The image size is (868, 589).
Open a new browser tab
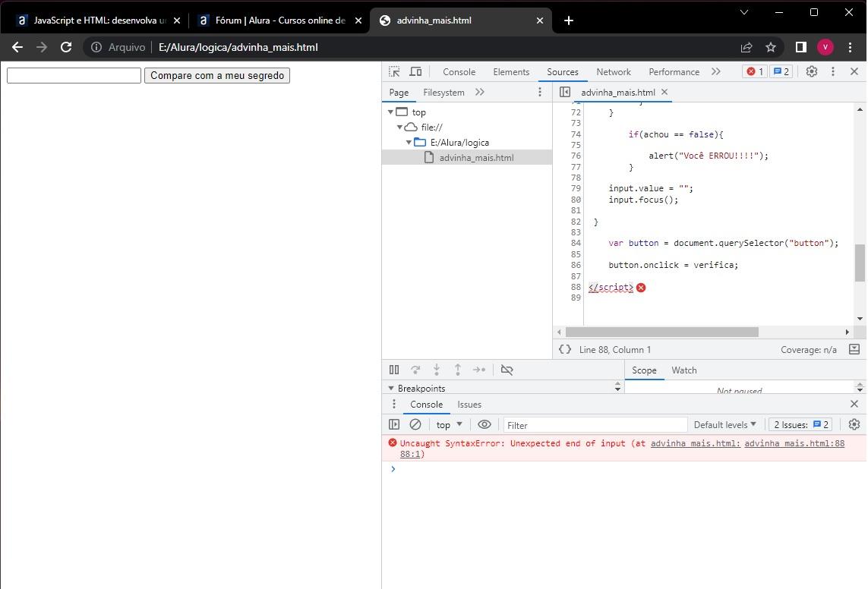[569, 20]
